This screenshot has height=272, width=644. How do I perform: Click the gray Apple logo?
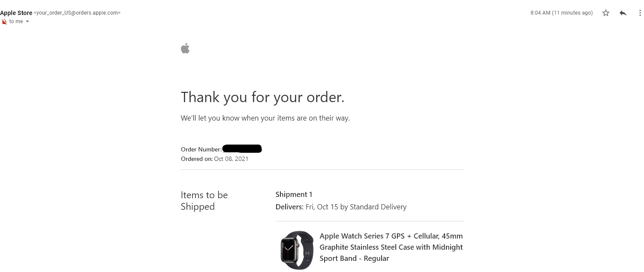tap(185, 48)
